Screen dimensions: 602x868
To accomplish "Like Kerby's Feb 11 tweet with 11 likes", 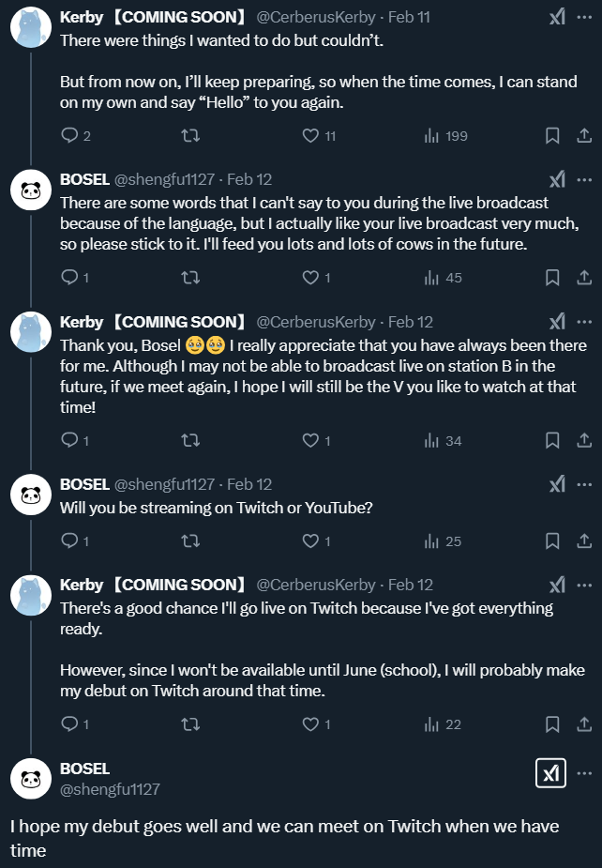I will point(310,136).
